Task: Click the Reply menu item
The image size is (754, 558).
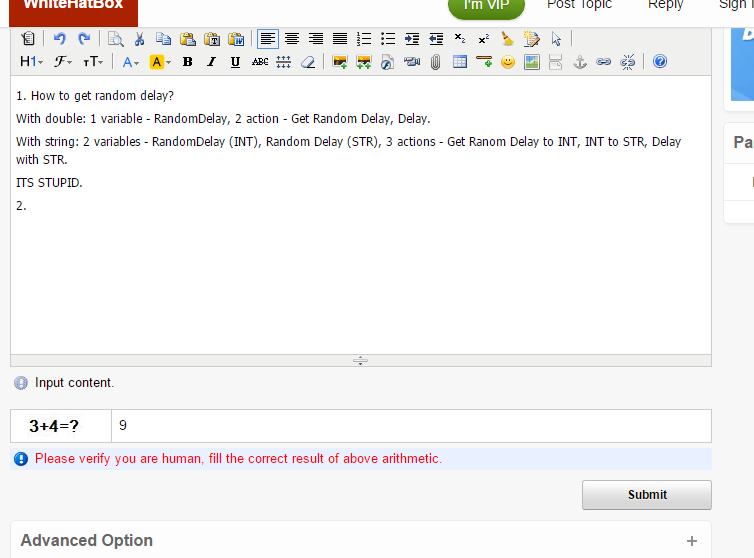Action: pyautogui.click(x=665, y=5)
